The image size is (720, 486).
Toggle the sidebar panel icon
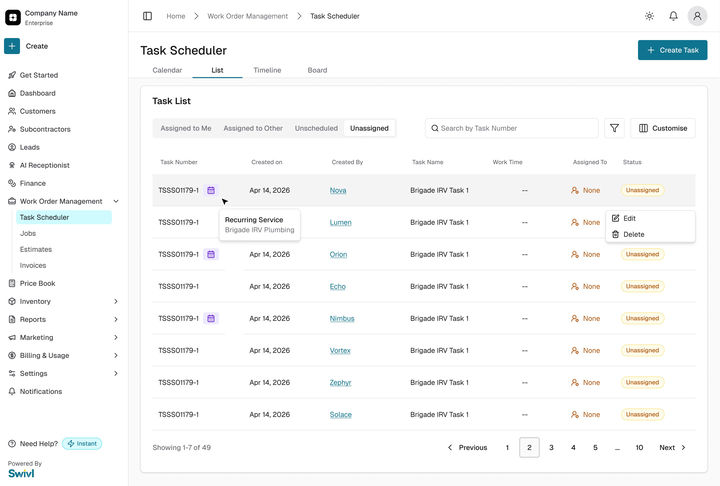147,16
